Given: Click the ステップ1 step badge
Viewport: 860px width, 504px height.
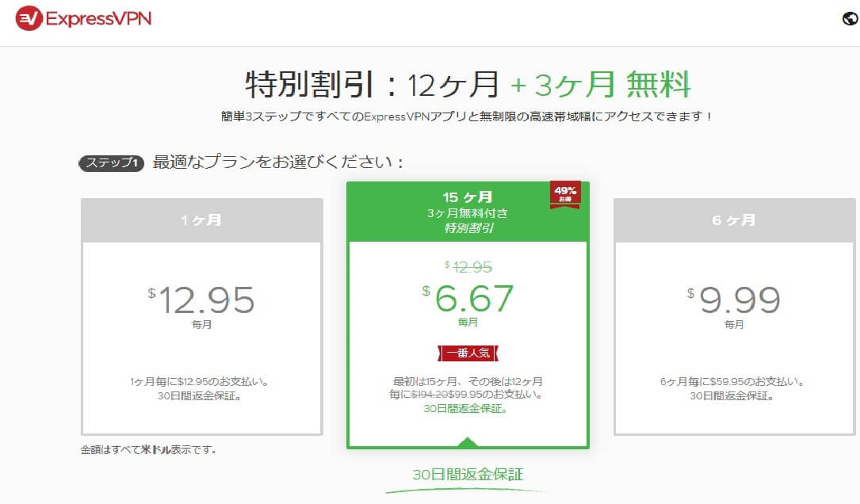Looking at the screenshot, I should (x=112, y=163).
